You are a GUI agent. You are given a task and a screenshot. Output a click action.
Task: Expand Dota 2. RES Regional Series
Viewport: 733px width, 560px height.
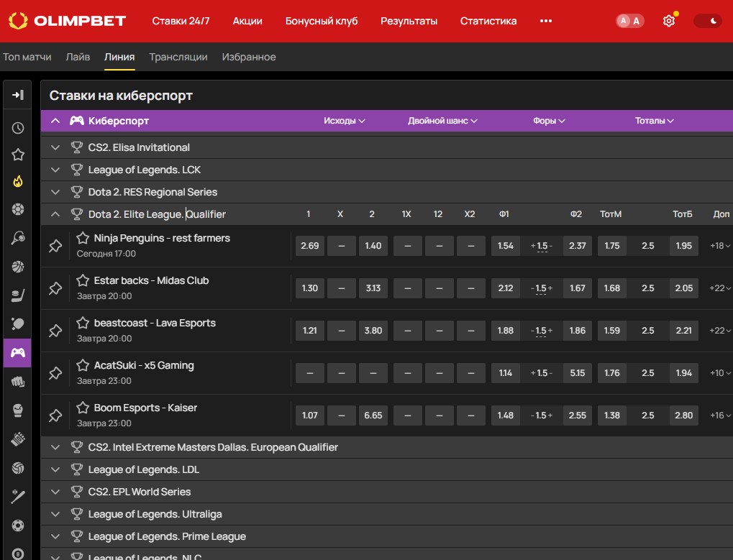coord(55,192)
